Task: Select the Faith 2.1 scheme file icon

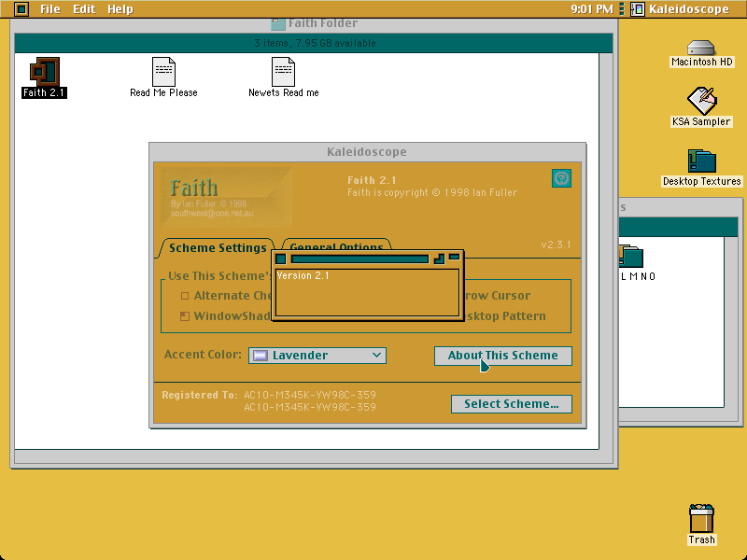Action: click(45, 72)
